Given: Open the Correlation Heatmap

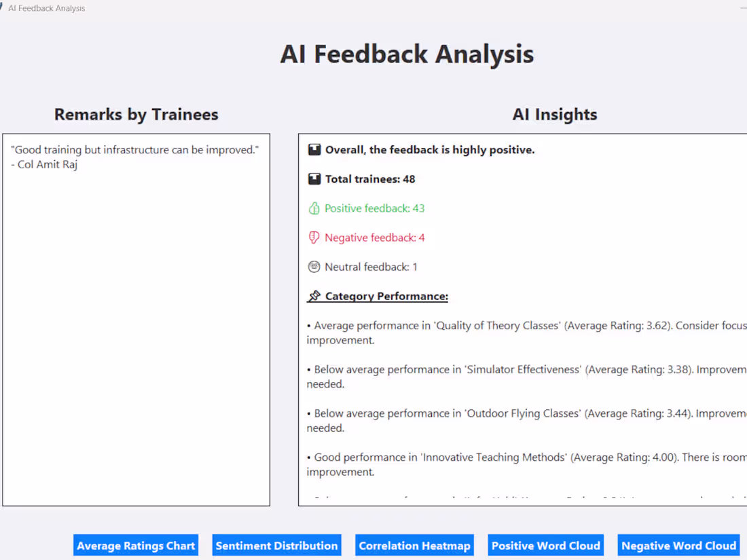Looking at the screenshot, I should 414,545.
